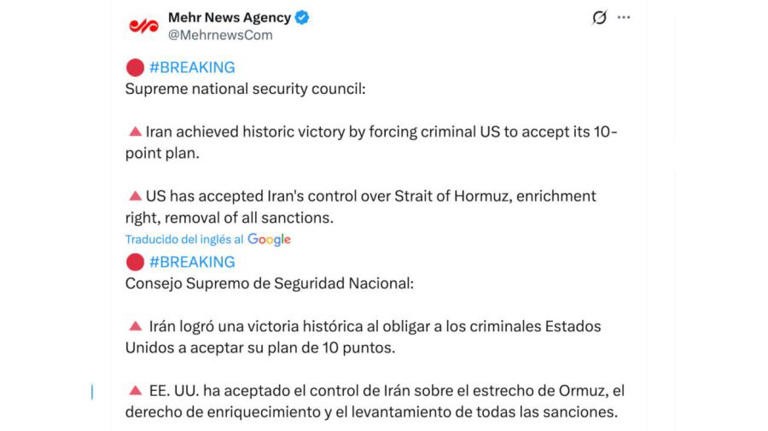This screenshot has width=768, height=431.
Task: Click the red circle emoji before the first #BREAKING
Action: pyautogui.click(x=135, y=67)
